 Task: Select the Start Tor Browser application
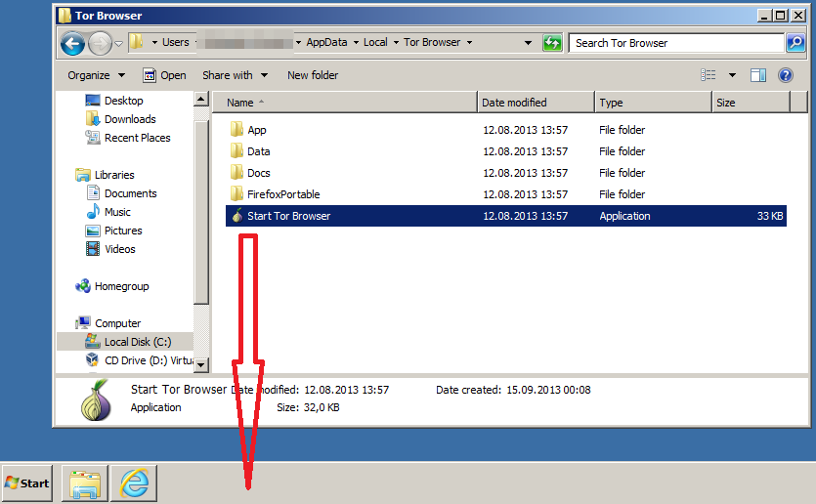click(x=288, y=216)
